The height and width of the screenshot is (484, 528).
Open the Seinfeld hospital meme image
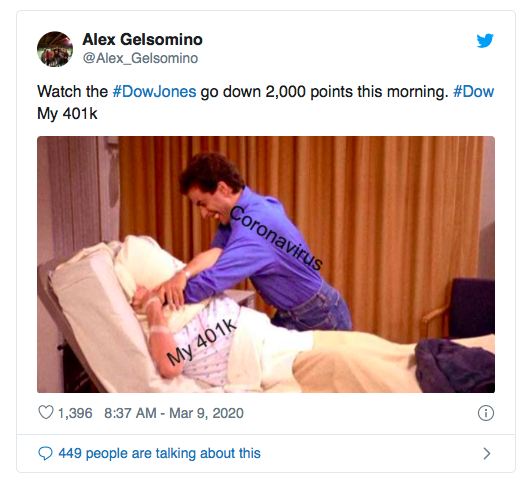[266, 264]
